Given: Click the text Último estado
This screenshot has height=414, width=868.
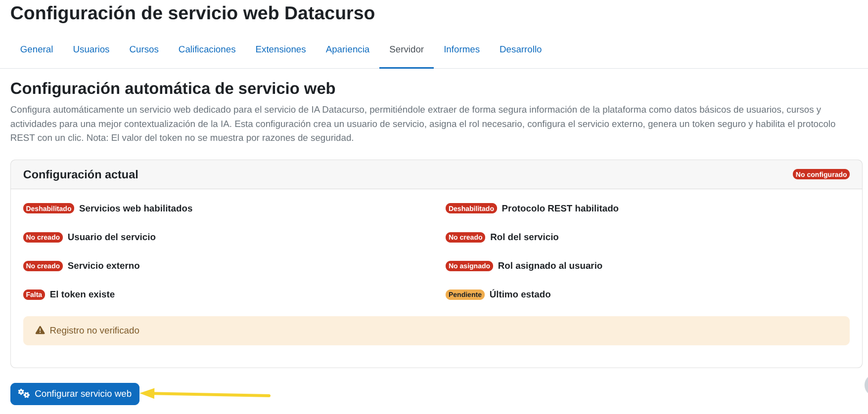Looking at the screenshot, I should [520, 294].
